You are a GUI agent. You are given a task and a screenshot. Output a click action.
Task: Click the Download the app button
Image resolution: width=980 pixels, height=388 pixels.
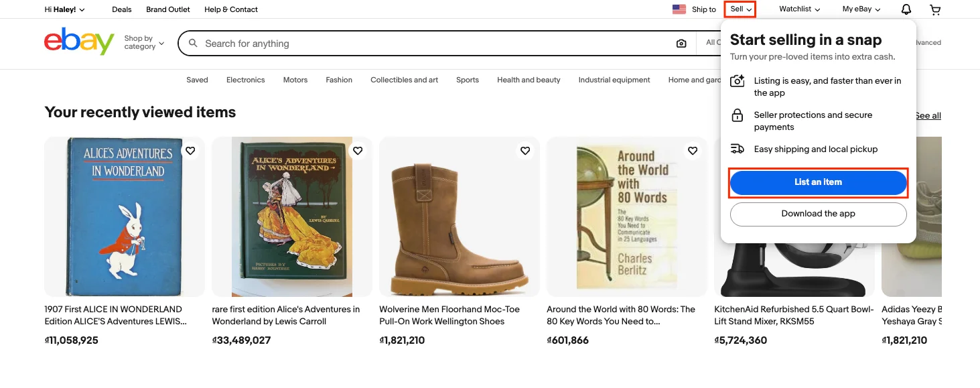point(818,214)
